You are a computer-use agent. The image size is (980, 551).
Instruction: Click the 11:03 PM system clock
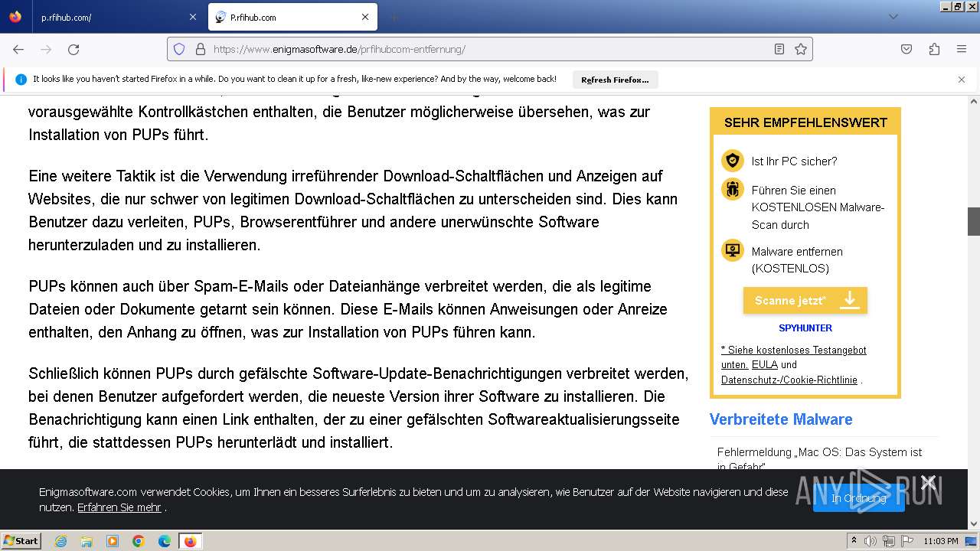941,541
